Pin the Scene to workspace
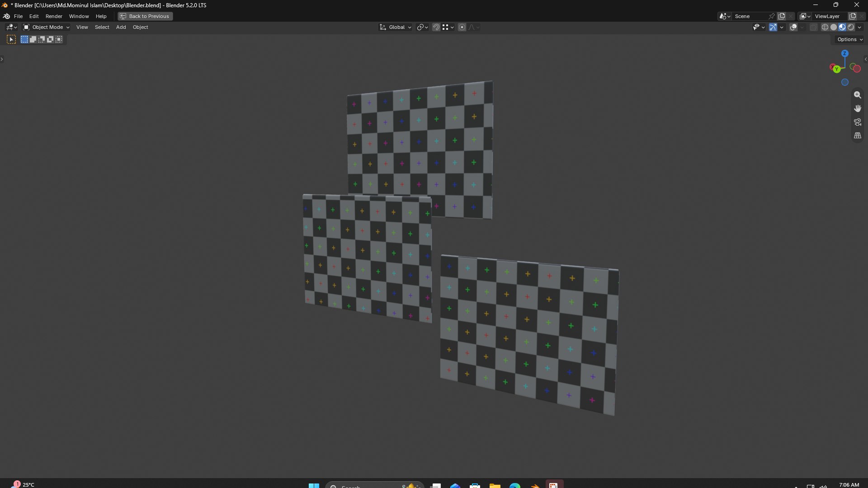 [x=772, y=16]
